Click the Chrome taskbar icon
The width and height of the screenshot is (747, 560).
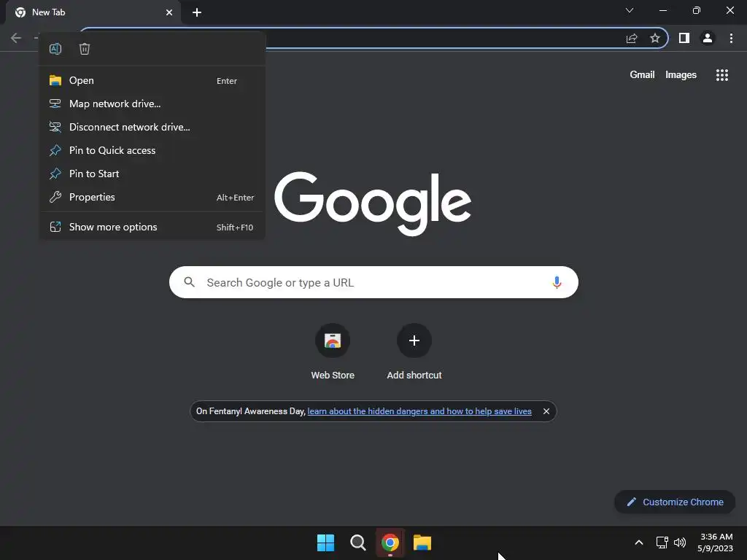click(x=390, y=542)
